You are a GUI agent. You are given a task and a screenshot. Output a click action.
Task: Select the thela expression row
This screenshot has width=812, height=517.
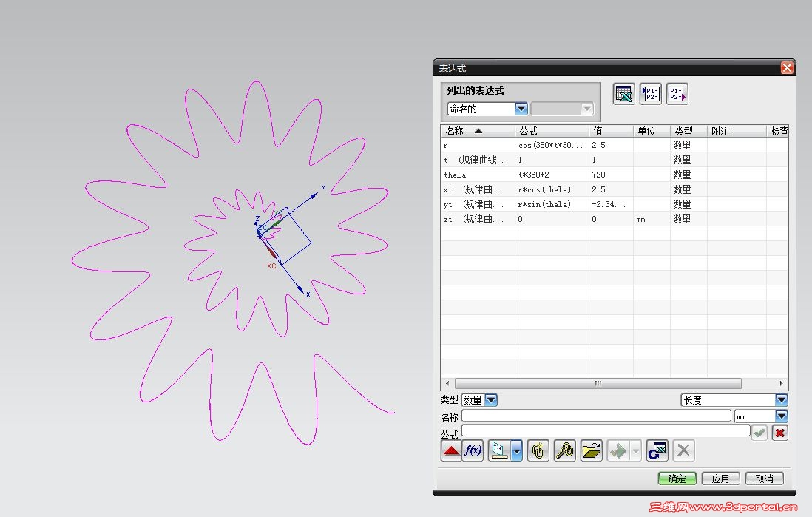[615, 175]
